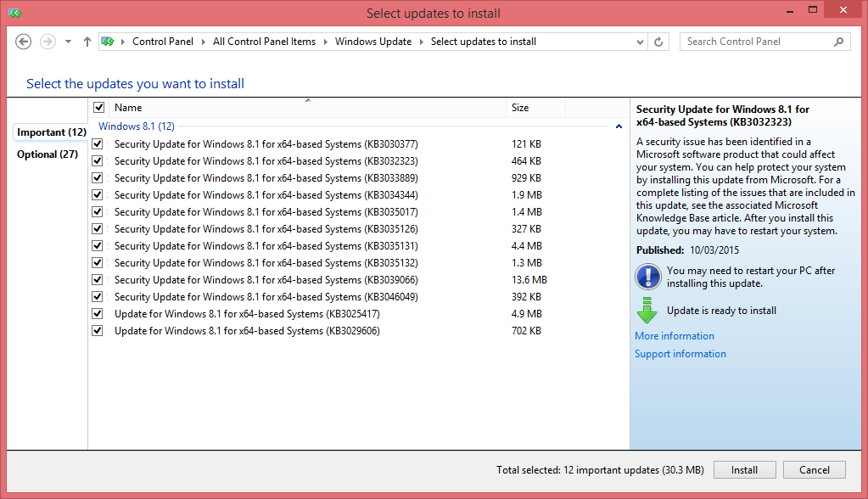Click the Windows Update icon in address bar

click(108, 42)
